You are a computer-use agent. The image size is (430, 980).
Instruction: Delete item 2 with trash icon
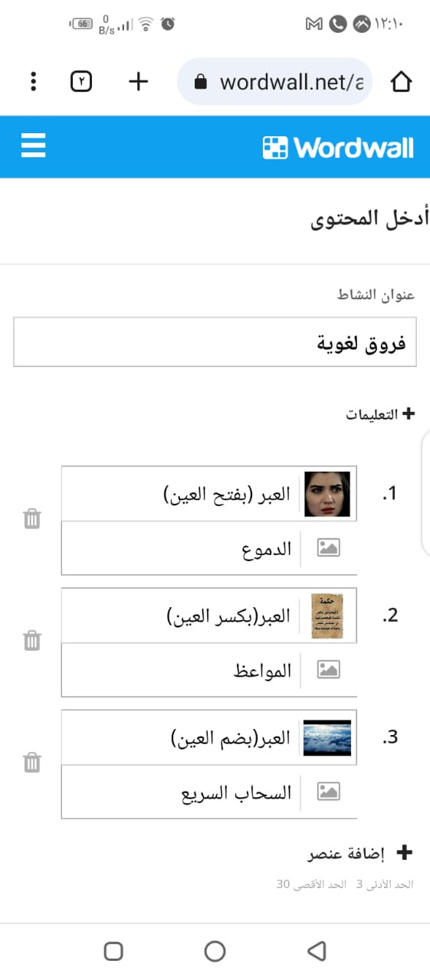tap(31, 641)
